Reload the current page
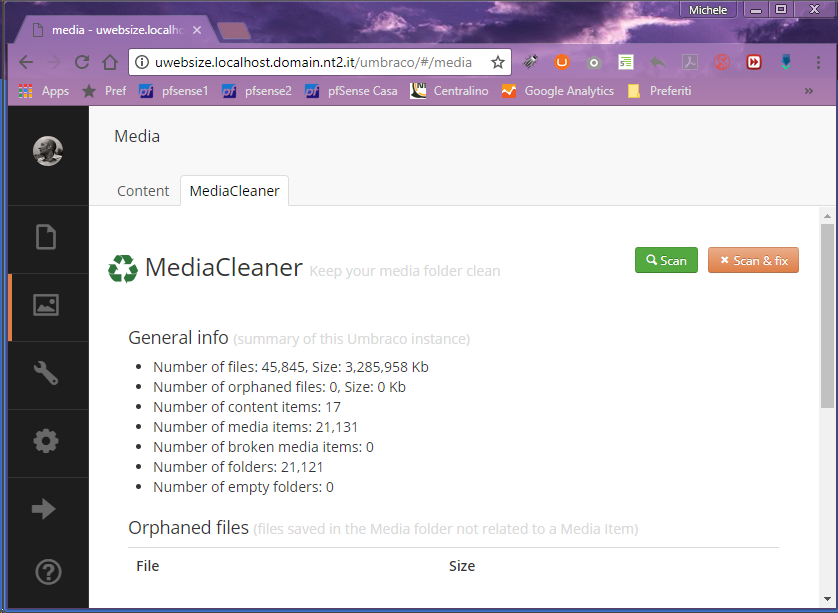The width and height of the screenshot is (838, 613). tap(82, 63)
